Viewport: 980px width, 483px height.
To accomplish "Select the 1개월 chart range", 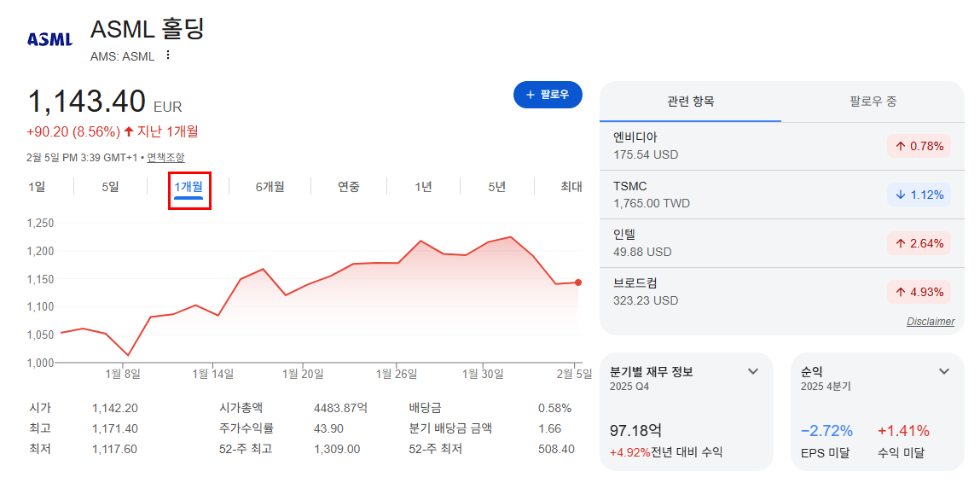I will [188, 186].
